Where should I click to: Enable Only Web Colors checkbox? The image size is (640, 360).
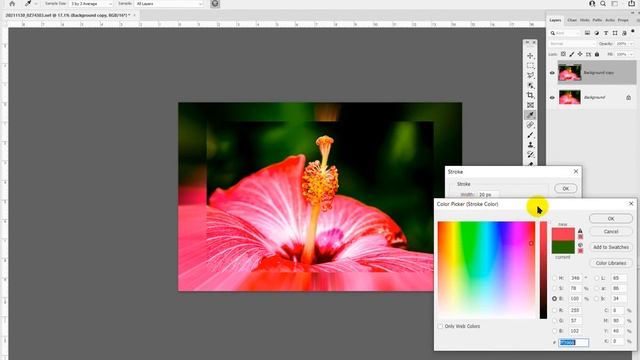440,327
